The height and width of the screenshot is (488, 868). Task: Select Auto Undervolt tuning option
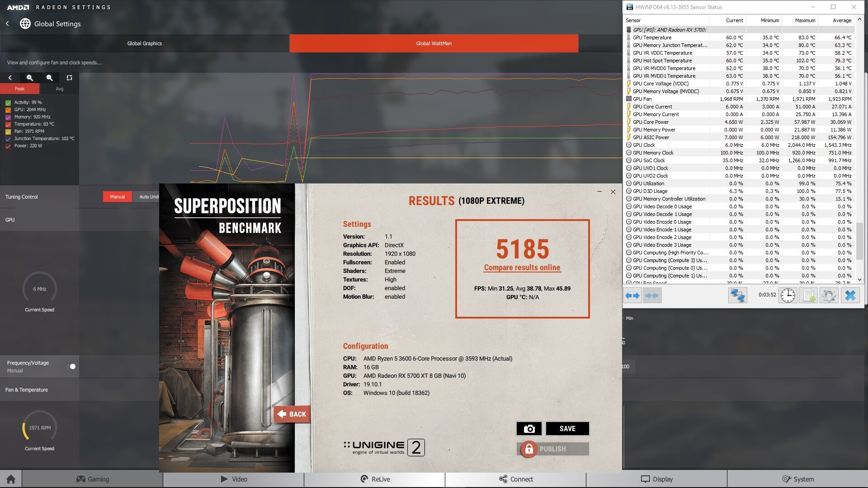tap(146, 197)
